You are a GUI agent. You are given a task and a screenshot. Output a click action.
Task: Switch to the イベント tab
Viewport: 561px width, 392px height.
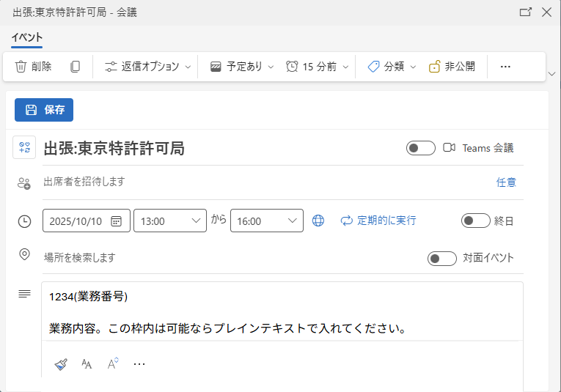click(x=27, y=37)
